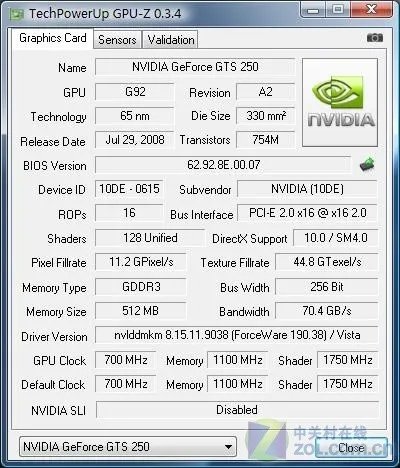The height and width of the screenshot is (468, 400).
Task: Maximize the GPU-Z window
Action: tap(337, 9)
